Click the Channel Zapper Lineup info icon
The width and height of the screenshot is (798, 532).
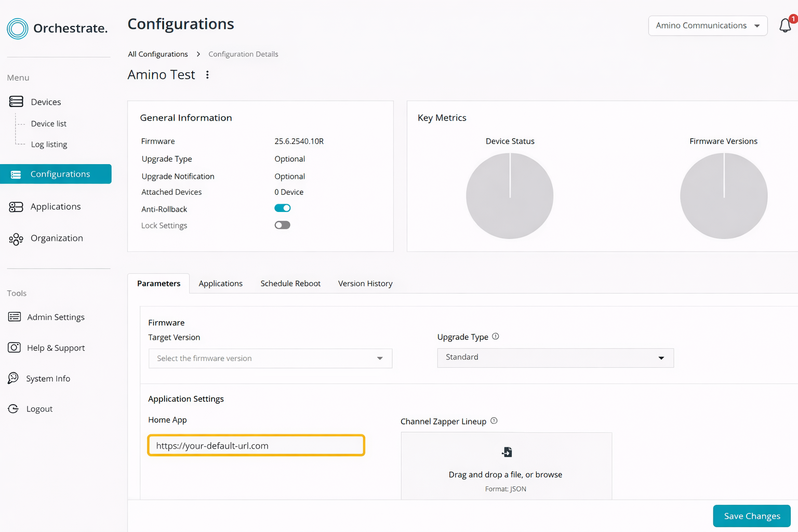(x=494, y=421)
